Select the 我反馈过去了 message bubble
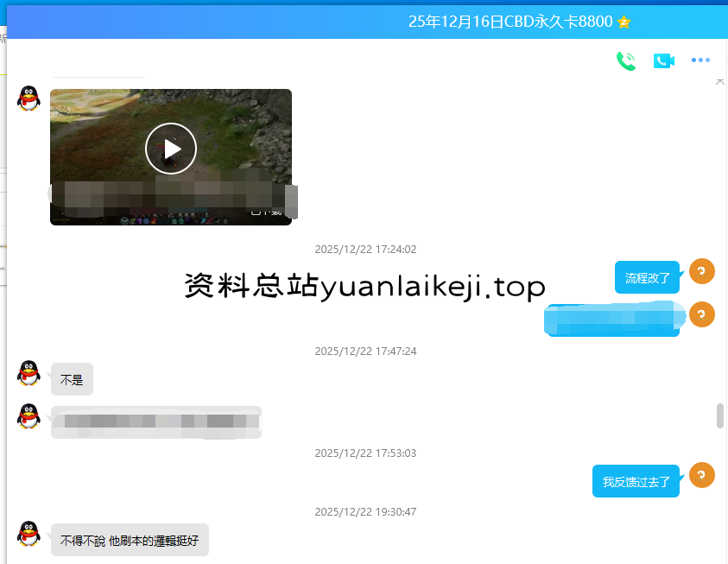 (636, 481)
